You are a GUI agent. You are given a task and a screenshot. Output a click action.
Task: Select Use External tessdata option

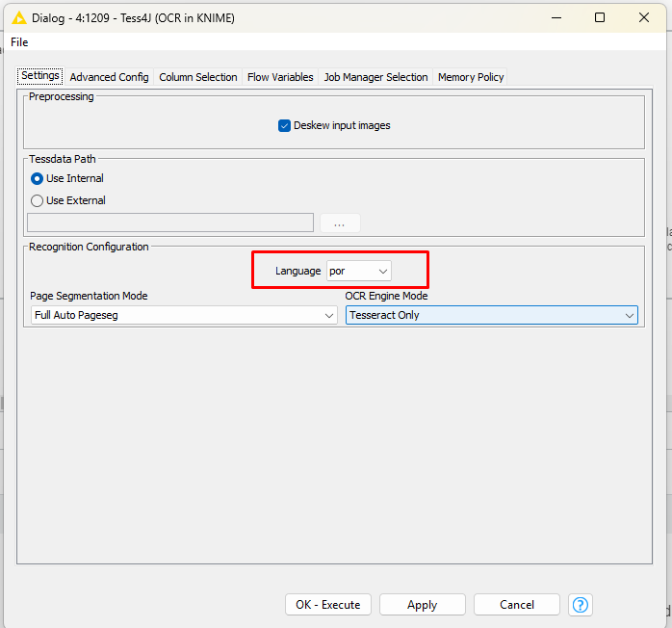(x=38, y=200)
